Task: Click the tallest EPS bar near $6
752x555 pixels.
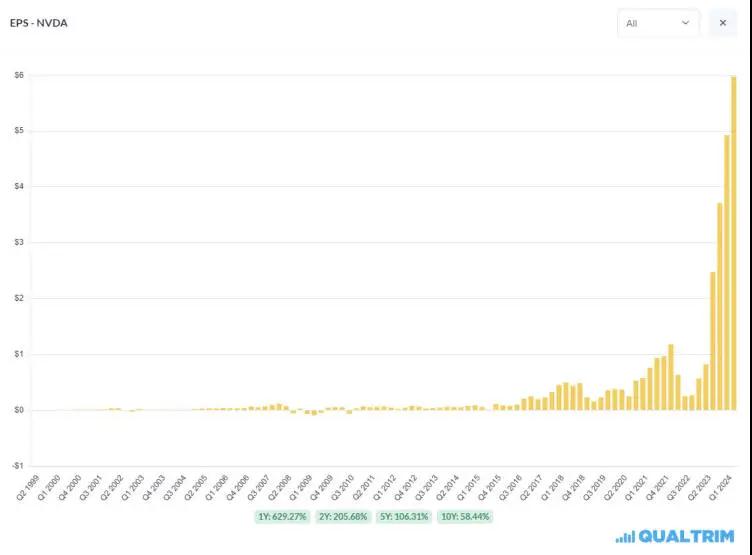Action: coord(734,240)
